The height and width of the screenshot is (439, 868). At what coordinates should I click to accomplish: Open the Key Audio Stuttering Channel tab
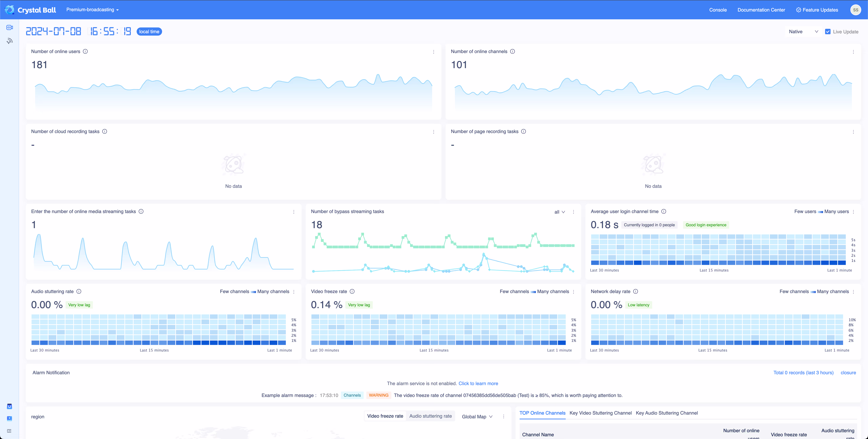click(666, 413)
